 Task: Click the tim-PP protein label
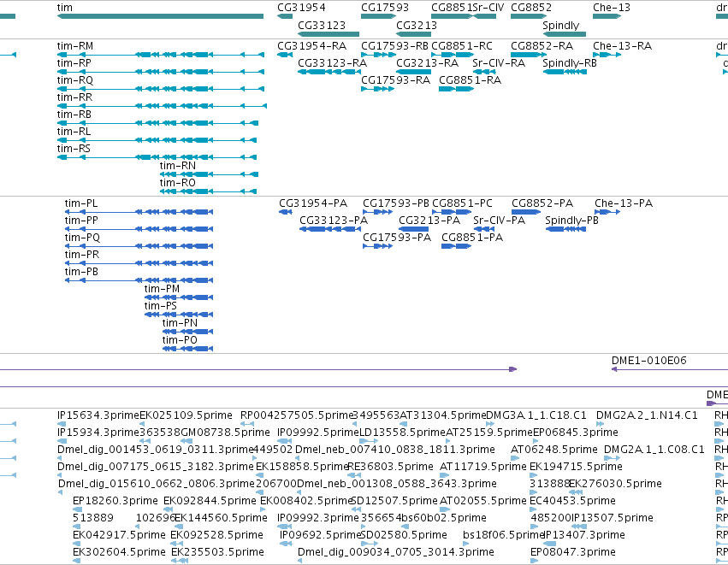click(81, 221)
